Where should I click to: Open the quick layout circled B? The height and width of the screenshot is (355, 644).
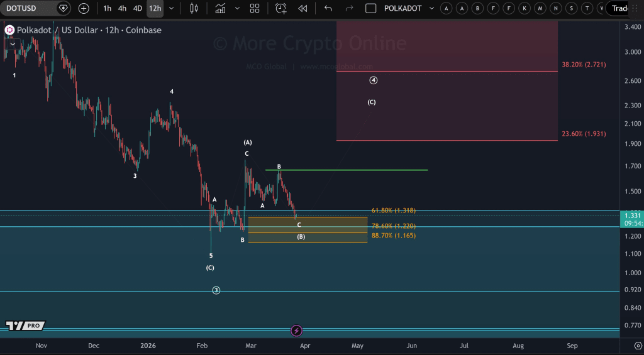478,8
